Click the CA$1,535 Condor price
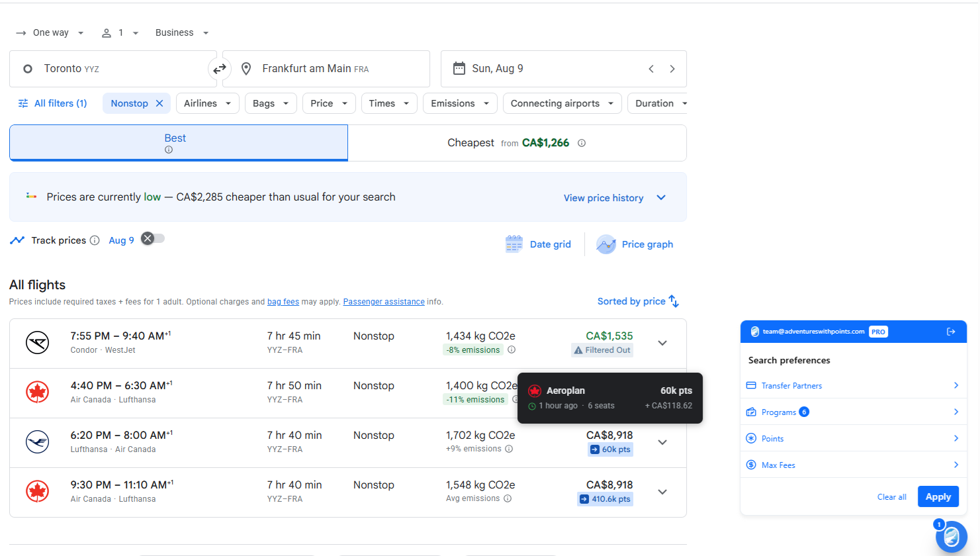 click(609, 336)
